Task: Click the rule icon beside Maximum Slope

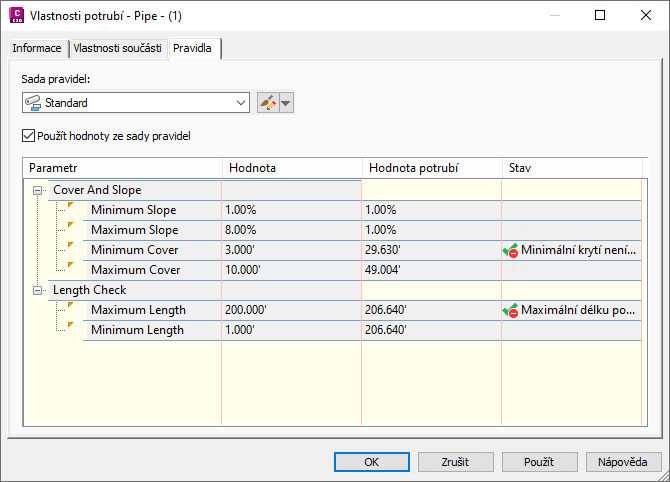Action: click(x=70, y=226)
